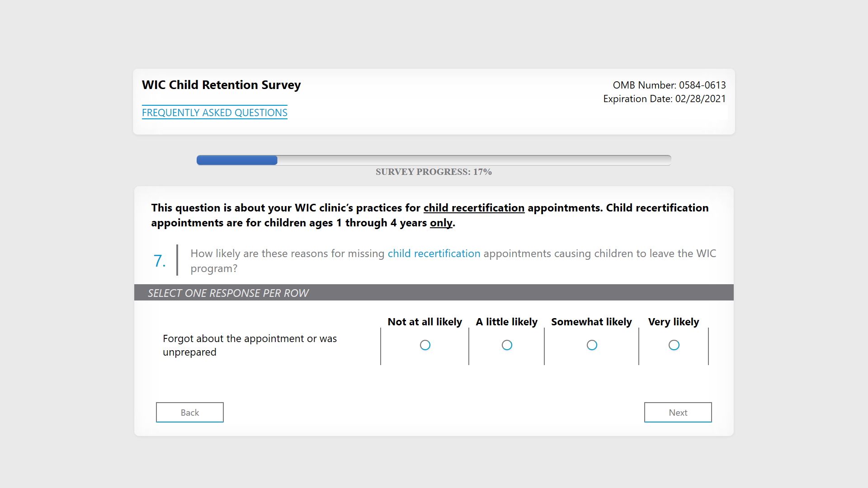Click the empty portion of progress bar
Image resolution: width=868 pixels, height=488 pixels.
pyautogui.click(x=475, y=160)
